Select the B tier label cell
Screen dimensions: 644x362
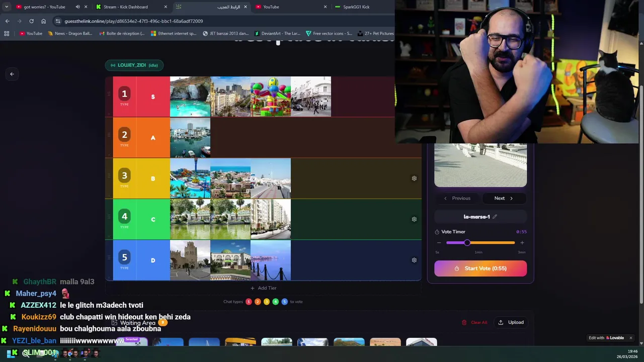(153, 178)
